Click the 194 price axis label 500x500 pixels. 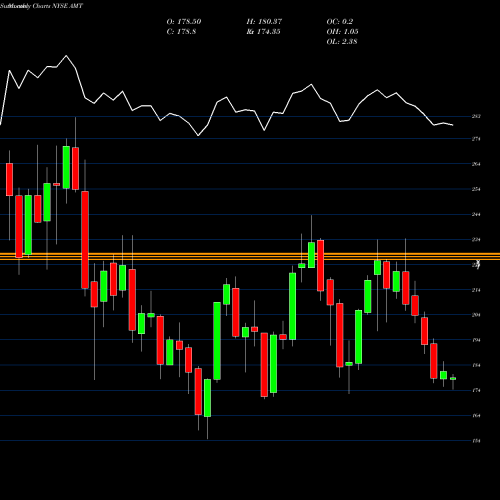point(476,340)
